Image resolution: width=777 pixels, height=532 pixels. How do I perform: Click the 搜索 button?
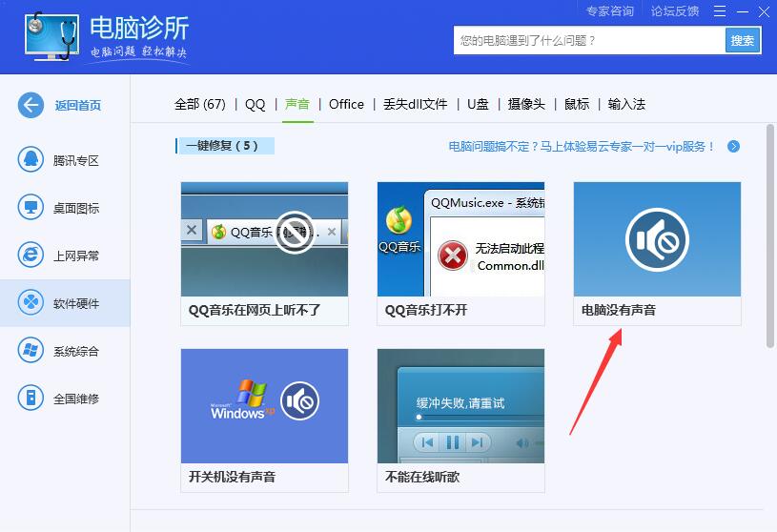tap(743, 41)
